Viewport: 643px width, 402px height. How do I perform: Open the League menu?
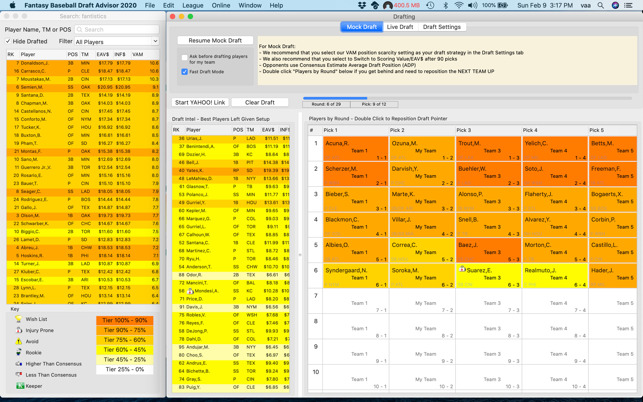coord(193,5)
